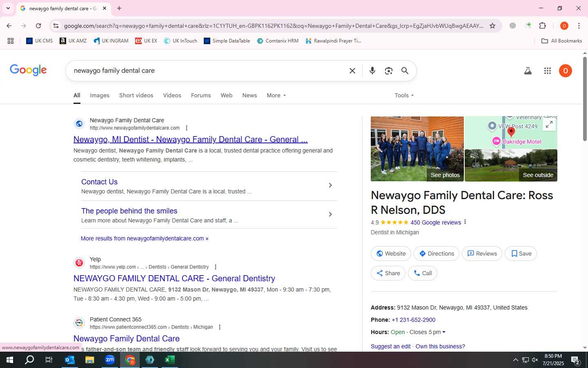Screen dimensions: 588x368
Task: Open more options for Patient Connect 365 result
Action: 220,327
